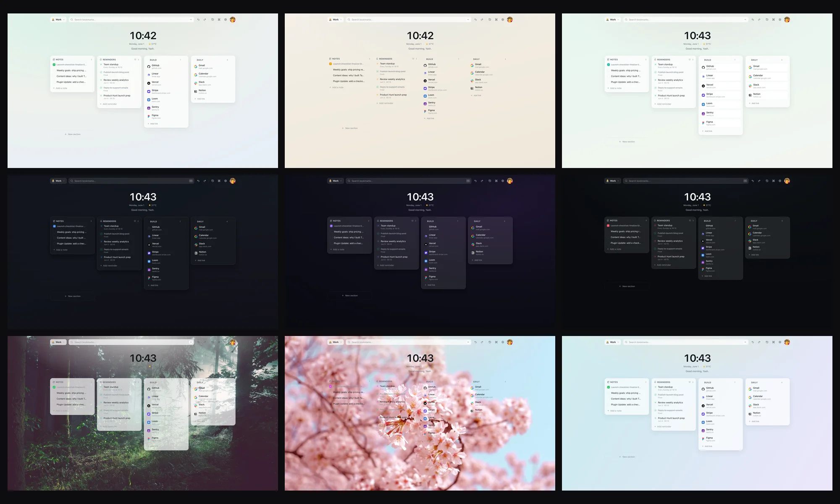Uncheck blue launch checklist checkbox in dark screenshot
The width and height of the screenshot is (840, 504).
55,226
